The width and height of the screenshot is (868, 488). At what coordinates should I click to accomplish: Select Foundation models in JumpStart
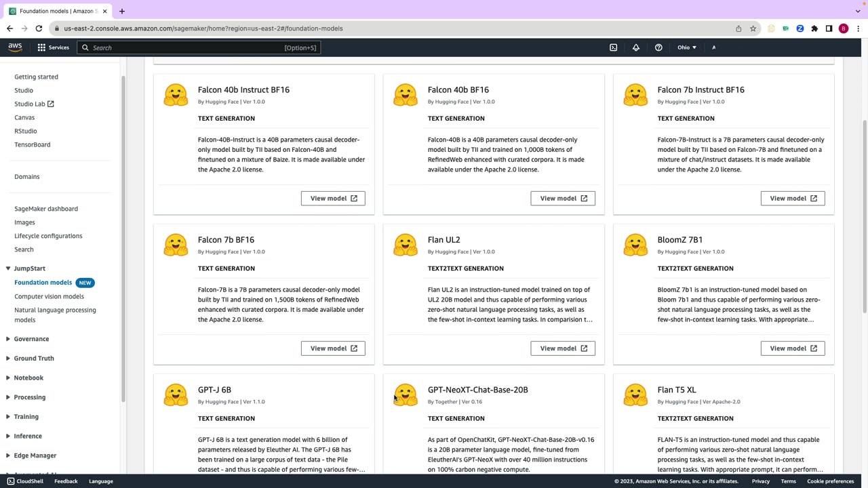(x=43, y=283)
